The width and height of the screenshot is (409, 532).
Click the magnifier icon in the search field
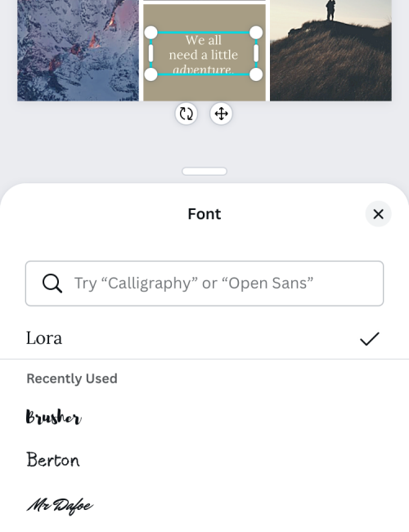pos(52,284)
